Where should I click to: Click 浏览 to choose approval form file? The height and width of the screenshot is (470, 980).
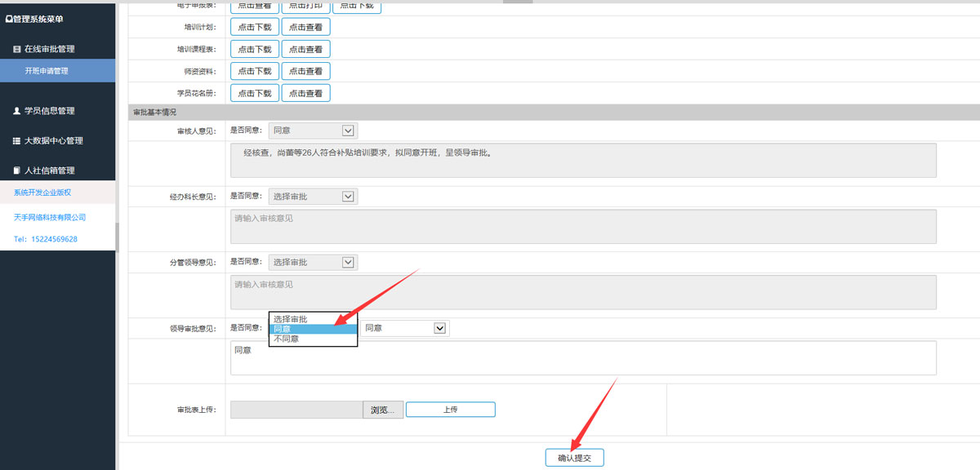[x=382, y=410]
